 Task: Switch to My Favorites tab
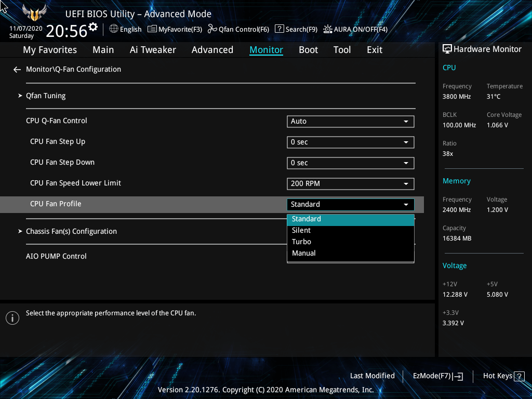[50, 50]
